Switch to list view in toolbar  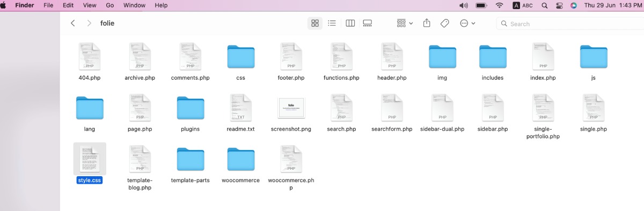point(332,23)
